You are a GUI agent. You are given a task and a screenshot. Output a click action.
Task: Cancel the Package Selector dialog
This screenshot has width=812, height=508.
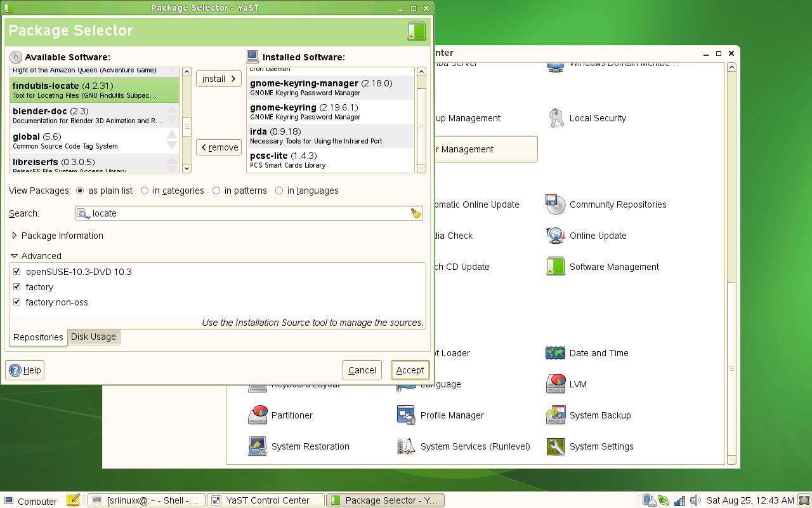362,370
